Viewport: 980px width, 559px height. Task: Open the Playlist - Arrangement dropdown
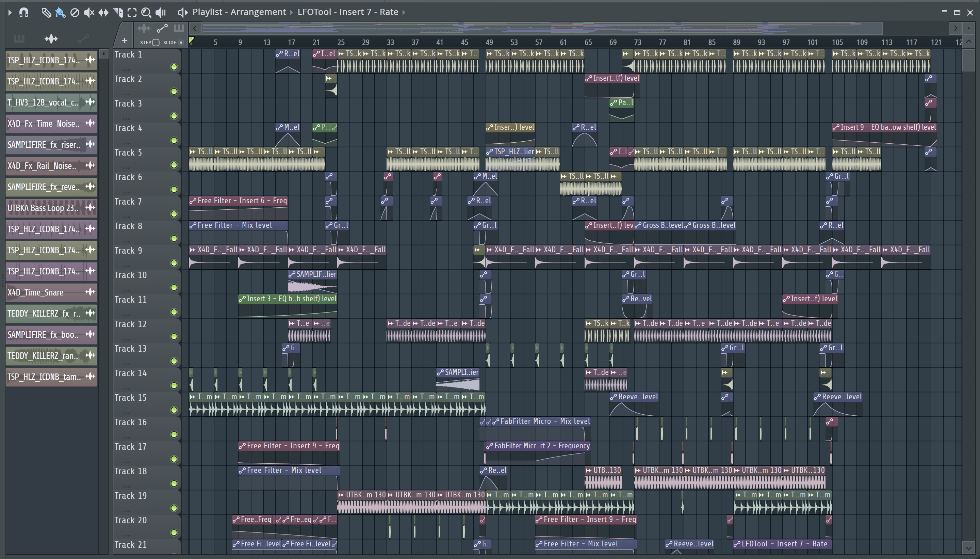click(239, 12)
